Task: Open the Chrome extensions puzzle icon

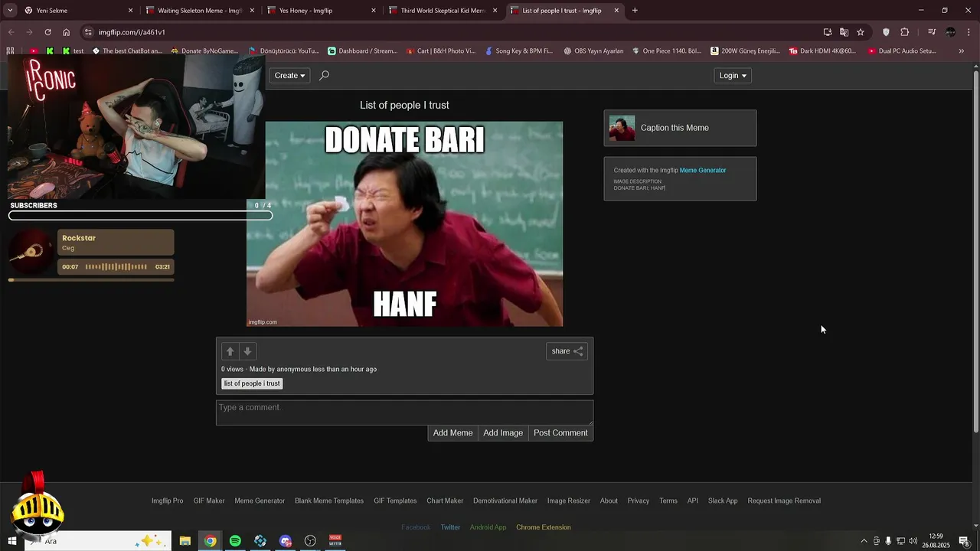Action: point(905,32)
